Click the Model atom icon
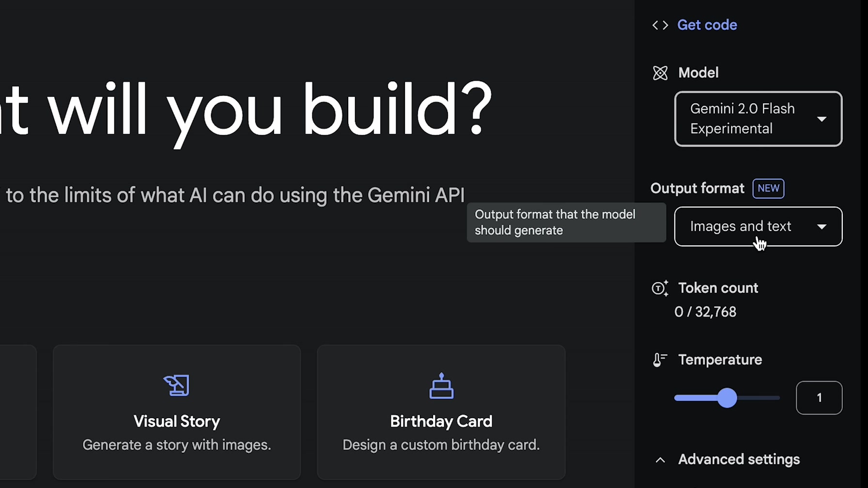This screenshot has width=868, height=488. 660,73
